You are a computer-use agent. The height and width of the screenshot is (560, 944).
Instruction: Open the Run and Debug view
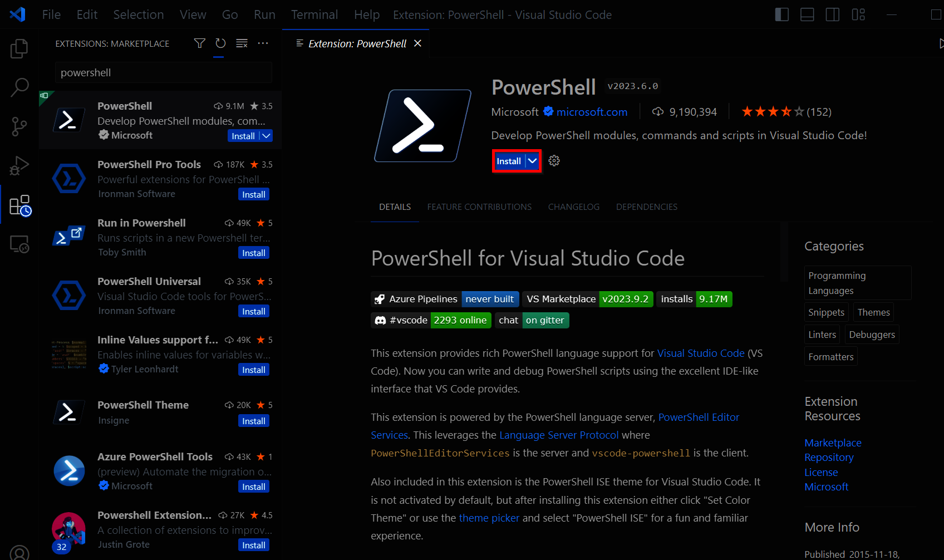pos(19,165)
